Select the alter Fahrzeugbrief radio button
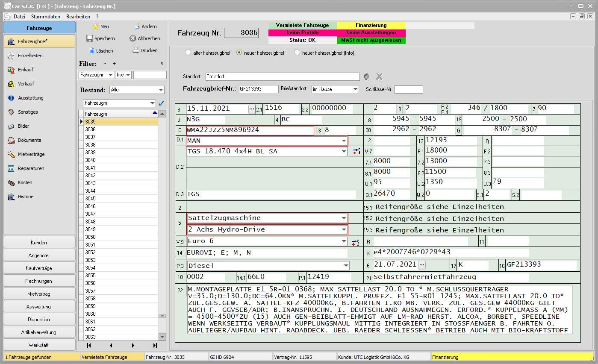598x364 pixels. [188, 53]
